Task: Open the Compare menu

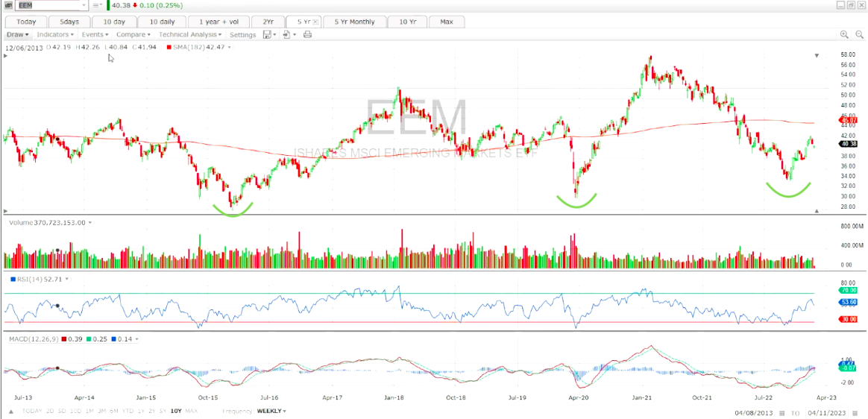Action: pos(133,34)
